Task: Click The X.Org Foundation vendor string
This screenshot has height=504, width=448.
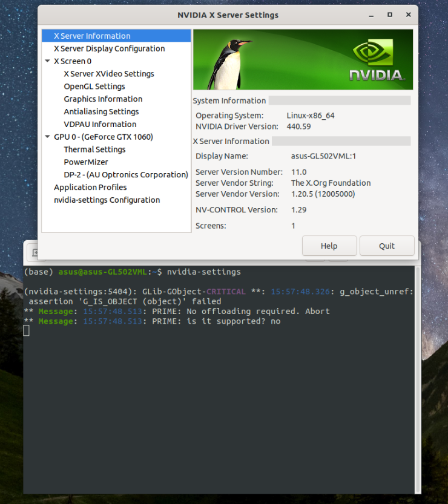Action: pos(331,183)
